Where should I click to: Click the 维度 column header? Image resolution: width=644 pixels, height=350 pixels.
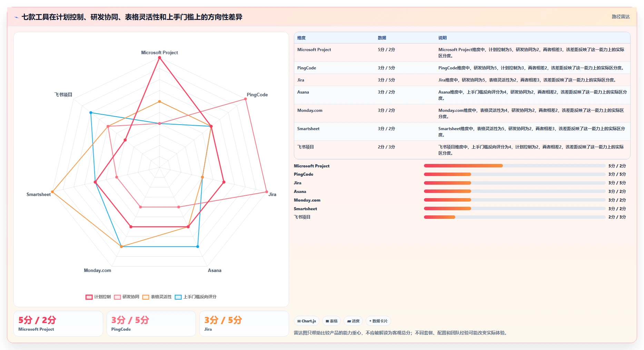301,38
